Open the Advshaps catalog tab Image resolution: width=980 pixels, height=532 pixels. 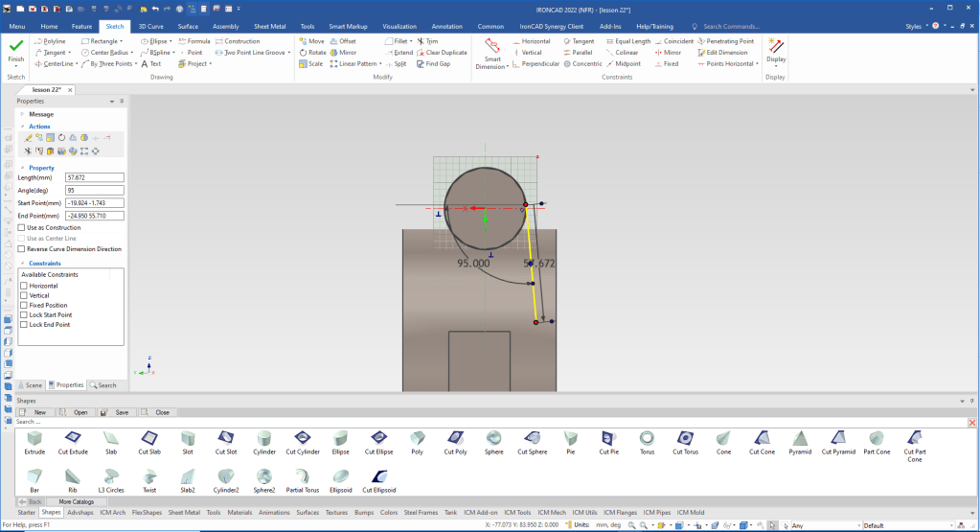pyautogui.click(x=80, y=512)
